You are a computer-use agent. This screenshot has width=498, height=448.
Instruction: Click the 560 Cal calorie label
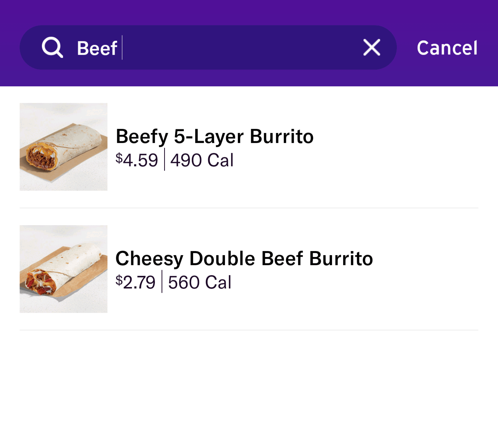pos(200,282)
